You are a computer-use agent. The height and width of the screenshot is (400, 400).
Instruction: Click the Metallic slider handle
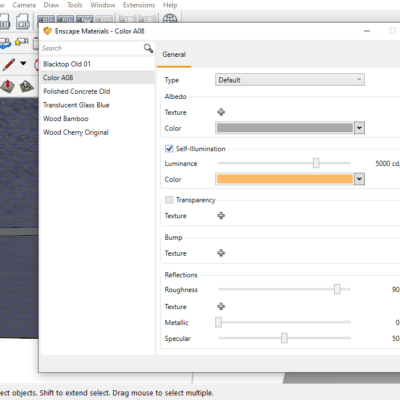tap(218, 322)
